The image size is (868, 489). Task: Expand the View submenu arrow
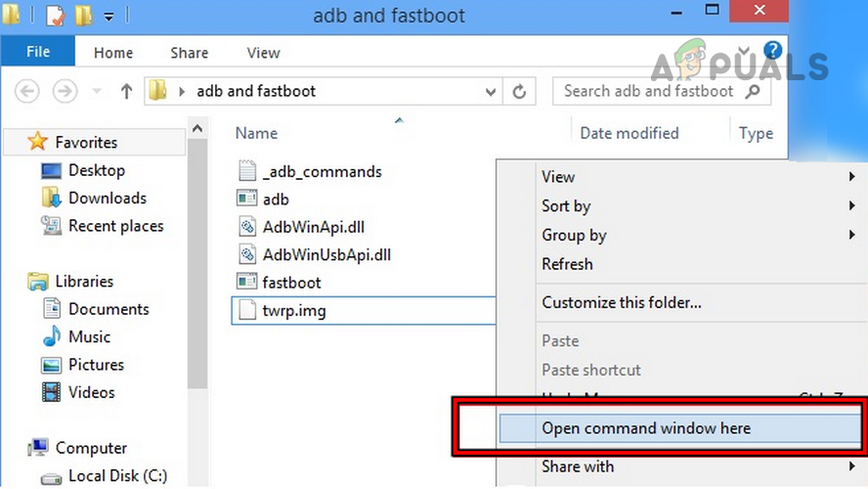[853, 177]
